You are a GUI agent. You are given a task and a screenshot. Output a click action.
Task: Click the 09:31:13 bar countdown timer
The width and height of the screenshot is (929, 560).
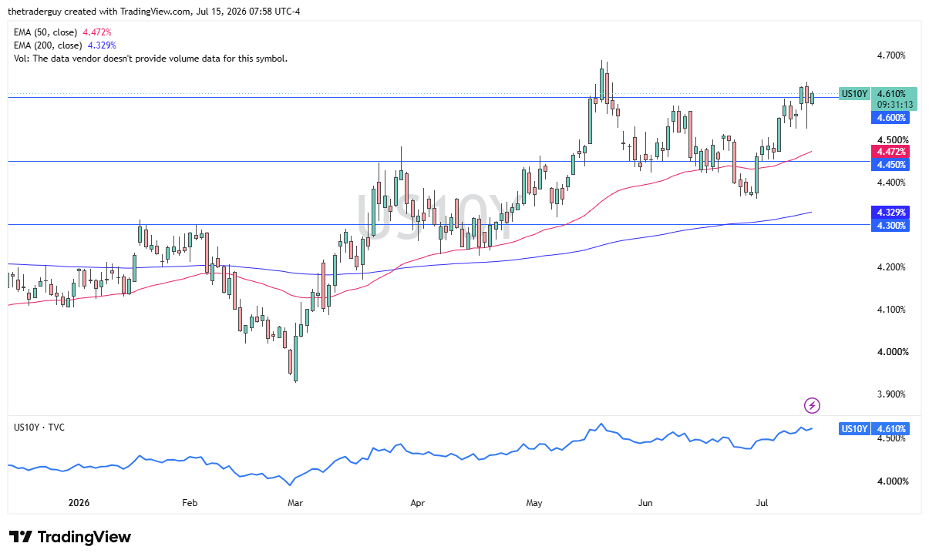click(894, 105)
